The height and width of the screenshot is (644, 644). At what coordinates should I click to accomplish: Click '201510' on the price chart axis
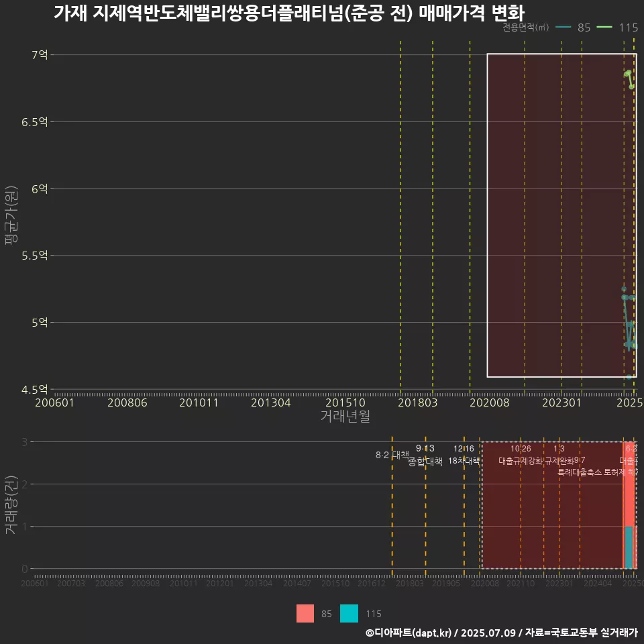[345, 402]
